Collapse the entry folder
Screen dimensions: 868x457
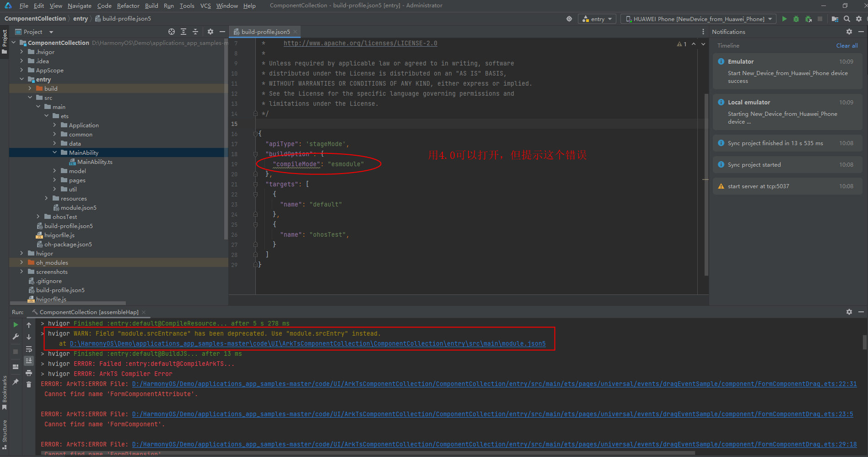[22, 79]
